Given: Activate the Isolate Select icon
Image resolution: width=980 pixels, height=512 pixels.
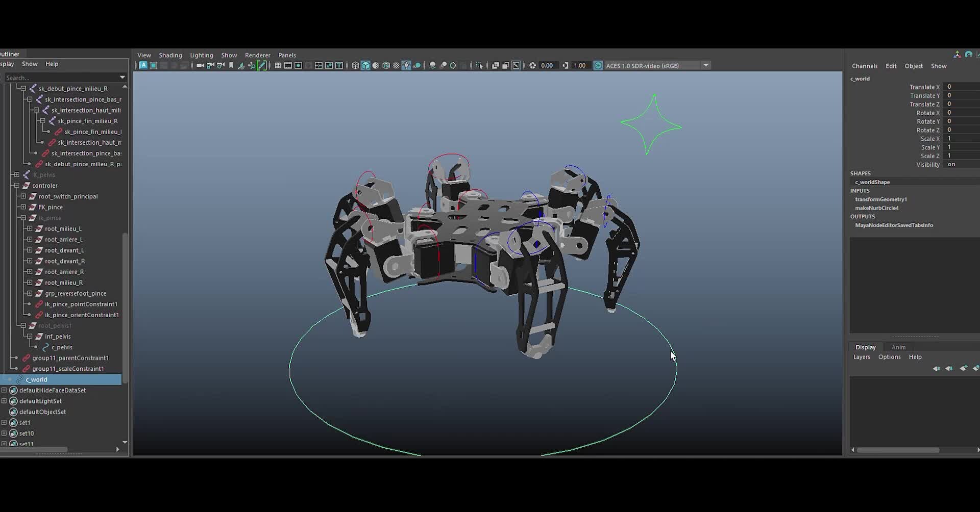Looking at the screenshot, I should 479,65.
